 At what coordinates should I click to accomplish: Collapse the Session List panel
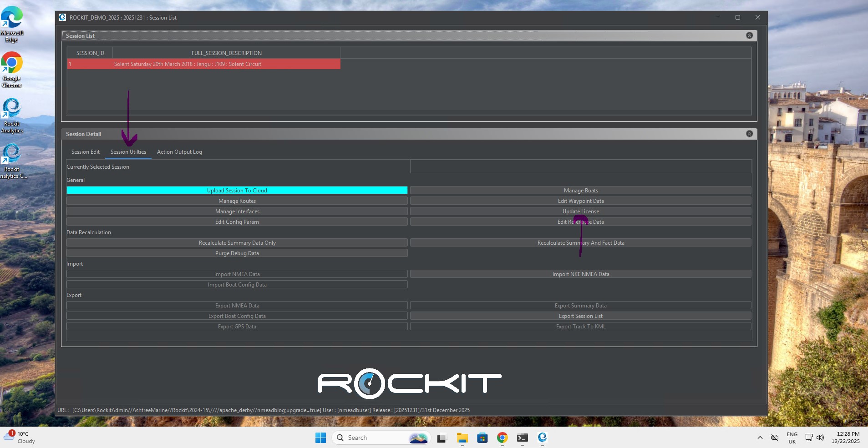(x=749, y=35)
